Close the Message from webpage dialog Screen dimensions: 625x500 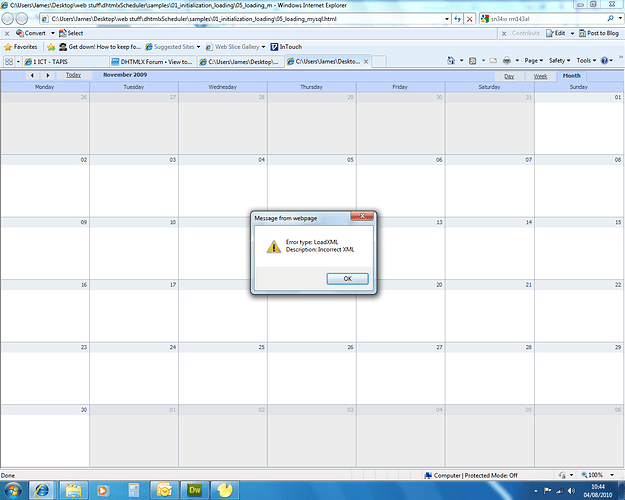point(362,216)
